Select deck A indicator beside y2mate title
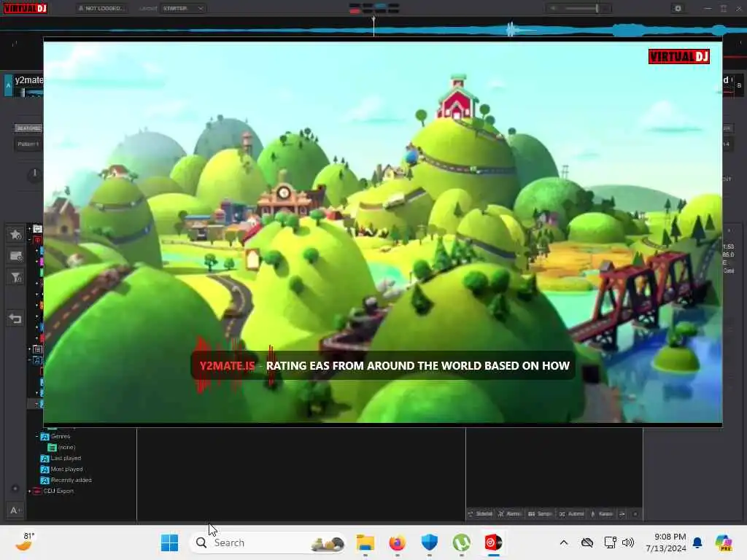 [8, 85]
